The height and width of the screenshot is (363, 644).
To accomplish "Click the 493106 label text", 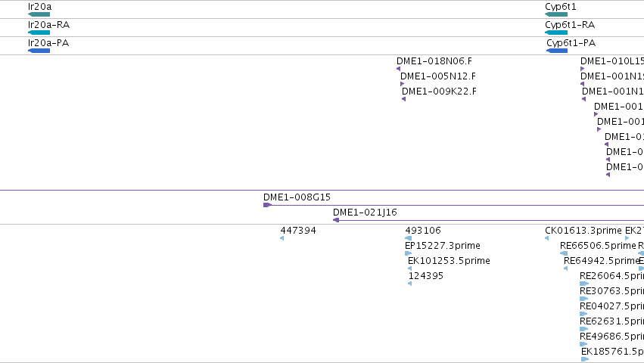I will pyautogui.click(x=423, y=231).
